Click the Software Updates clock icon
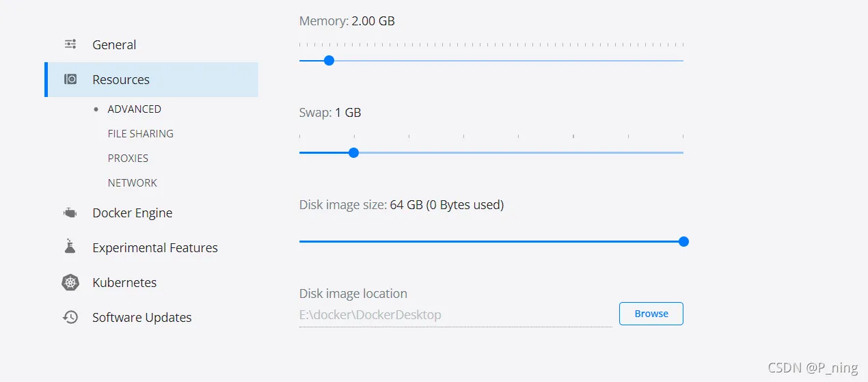This screenshot has height=382, width=868. (70, 317)
